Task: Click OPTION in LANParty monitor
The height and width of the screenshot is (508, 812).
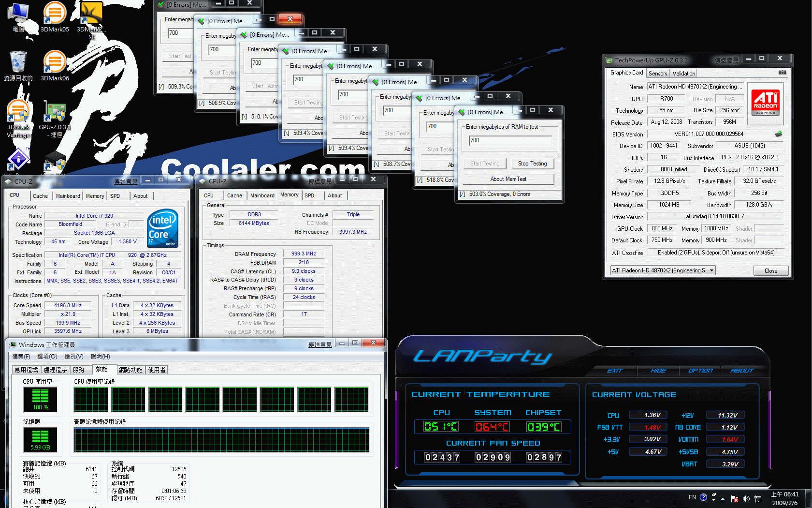Action: tap(700, 371)
